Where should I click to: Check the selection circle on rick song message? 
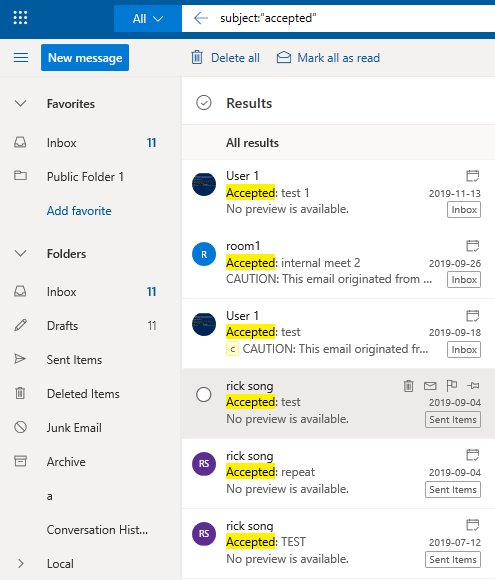pyautogui.click(x=204, y=395)
